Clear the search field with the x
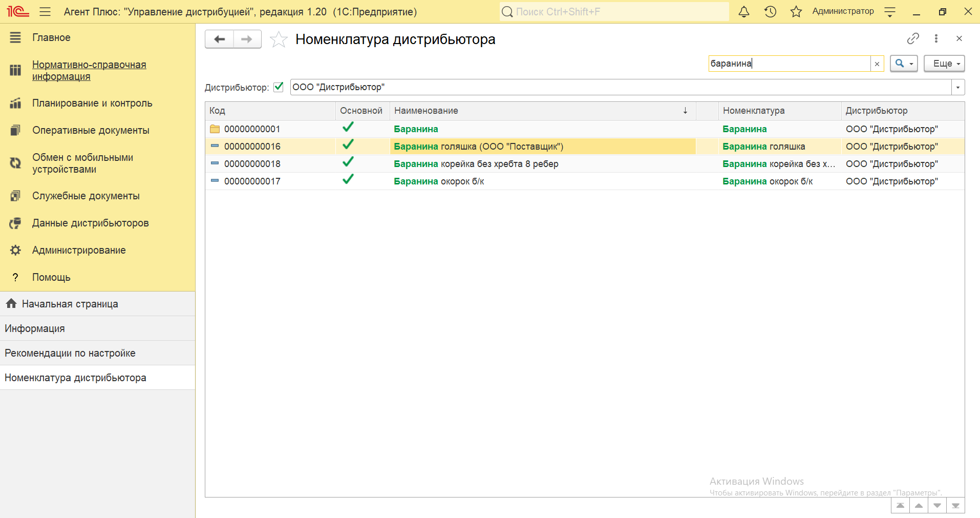The image size is (980, 518). coord(877,64)
